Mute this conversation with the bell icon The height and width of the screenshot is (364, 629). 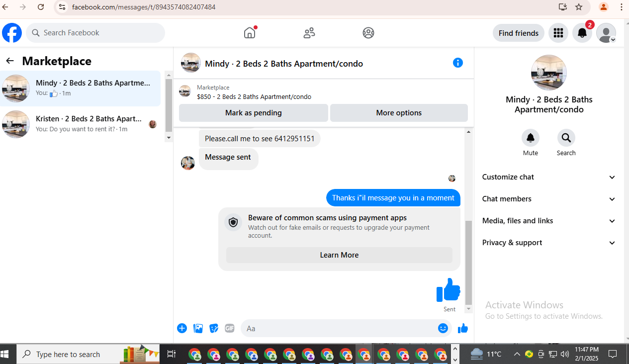(531, 138)
